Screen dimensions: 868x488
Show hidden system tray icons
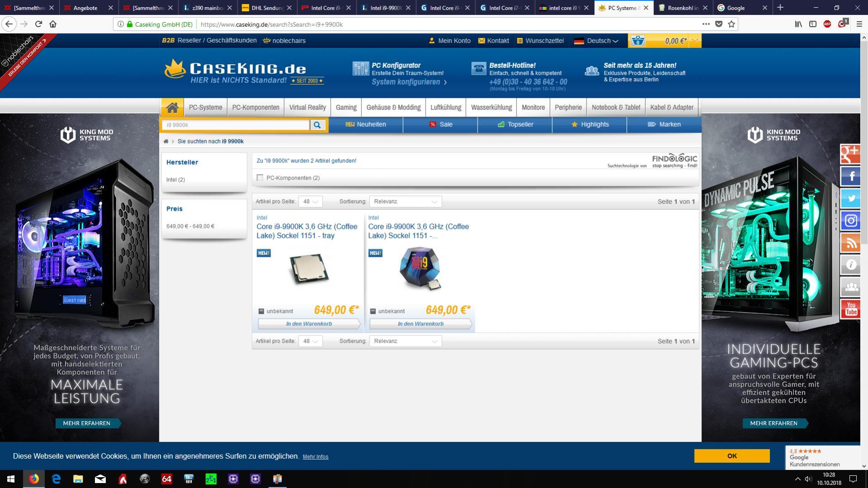[797, 479]
